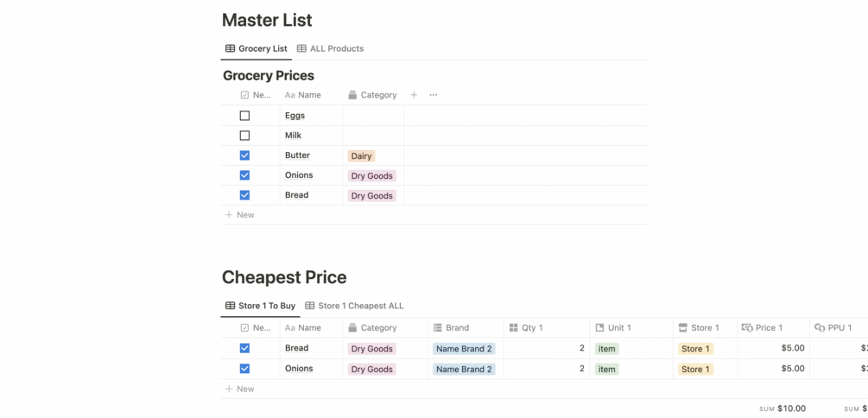Switch to the ALL Products tab
Screen dimensions: 868x418
pos(330,48)
